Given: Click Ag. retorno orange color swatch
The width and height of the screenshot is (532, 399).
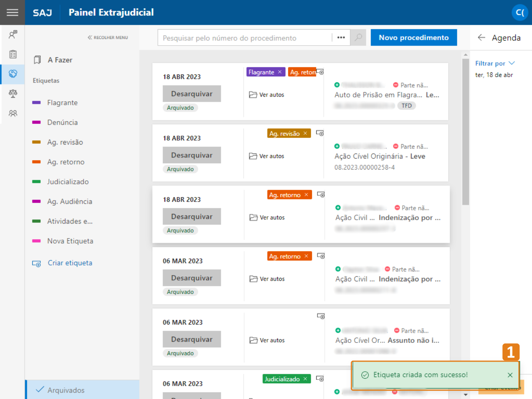Looking at the screenshot, I should (36, 162).
